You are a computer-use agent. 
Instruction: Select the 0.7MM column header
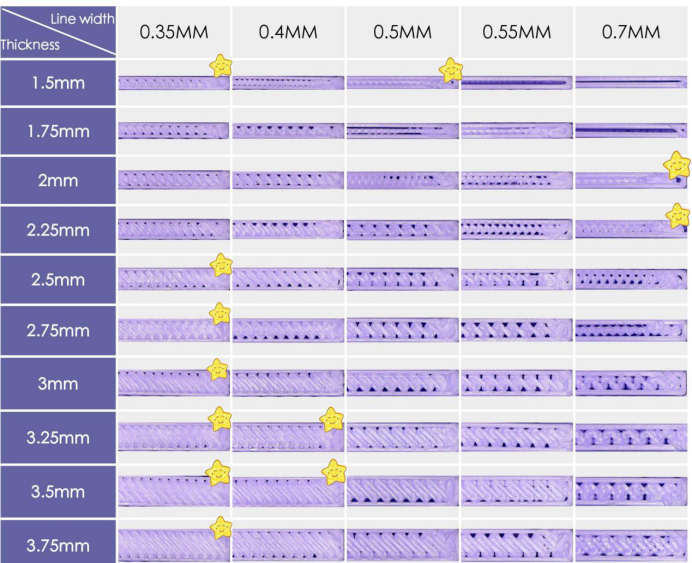(x=631, y=32)
